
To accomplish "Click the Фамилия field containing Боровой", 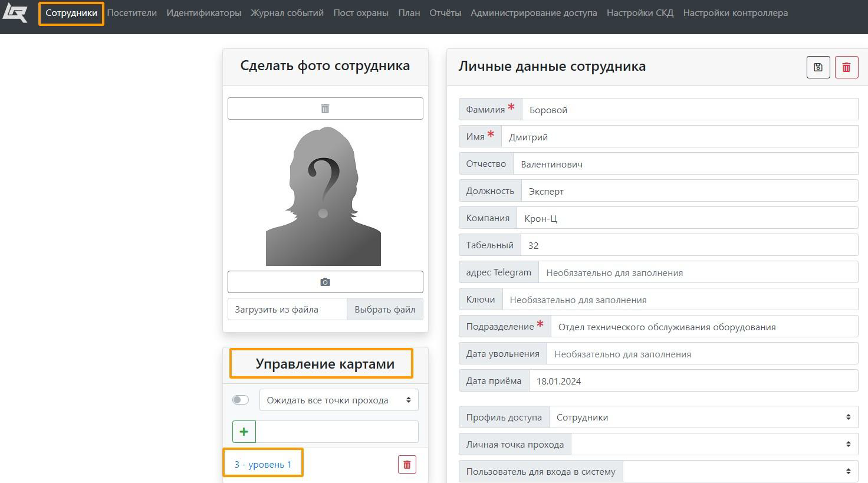I will pyautogui.click(x=689, y=110).
